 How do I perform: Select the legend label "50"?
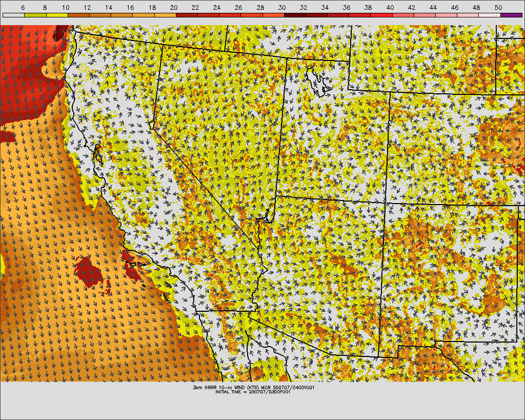click(498, 7)
